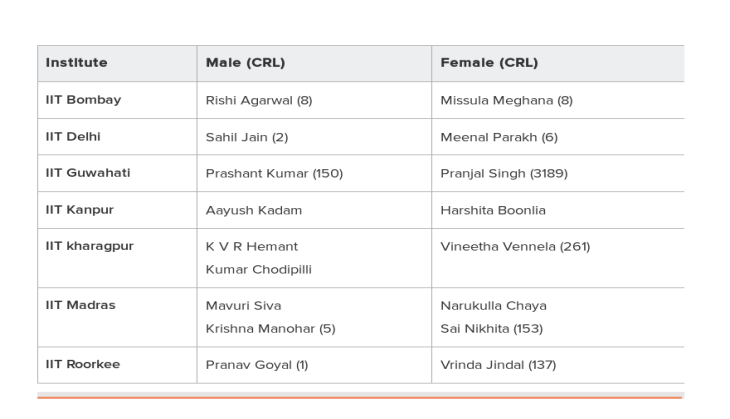Select the Female (CRL) column header
The width and height of the screenshot is (730, 419).
click(489, 62)
